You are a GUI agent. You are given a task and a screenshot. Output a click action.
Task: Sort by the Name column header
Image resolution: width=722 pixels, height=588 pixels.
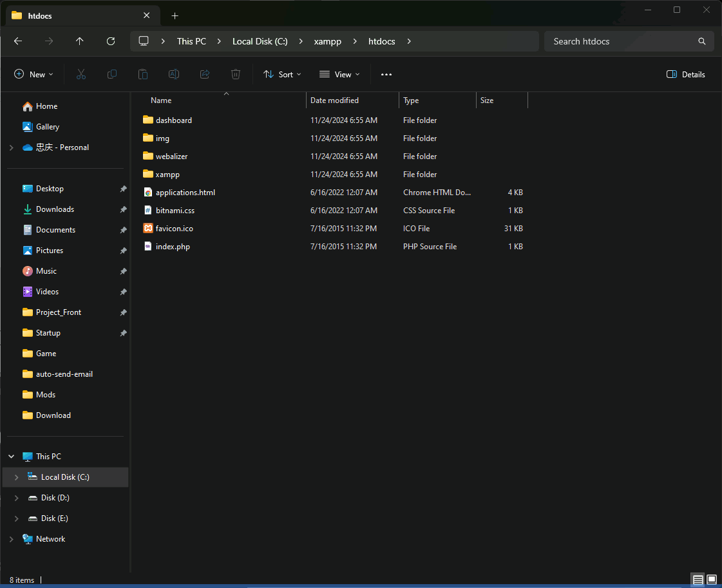pyautogui.click(x=161, y=100)
